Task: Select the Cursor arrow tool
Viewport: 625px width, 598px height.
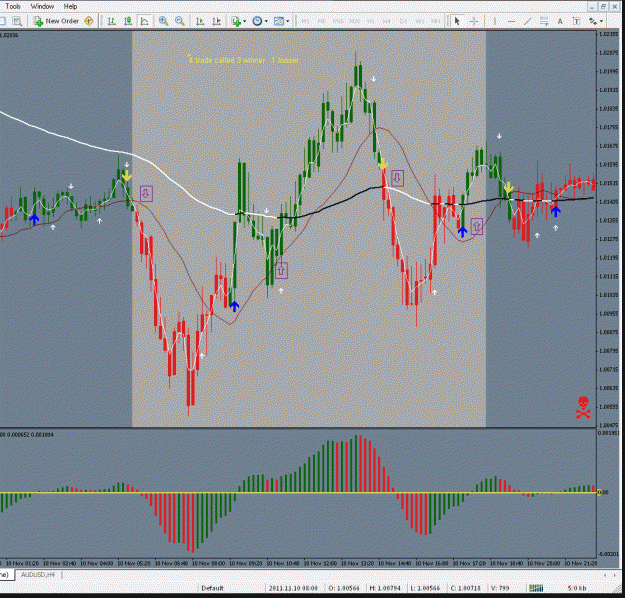Action: click(x=457, y=21)
